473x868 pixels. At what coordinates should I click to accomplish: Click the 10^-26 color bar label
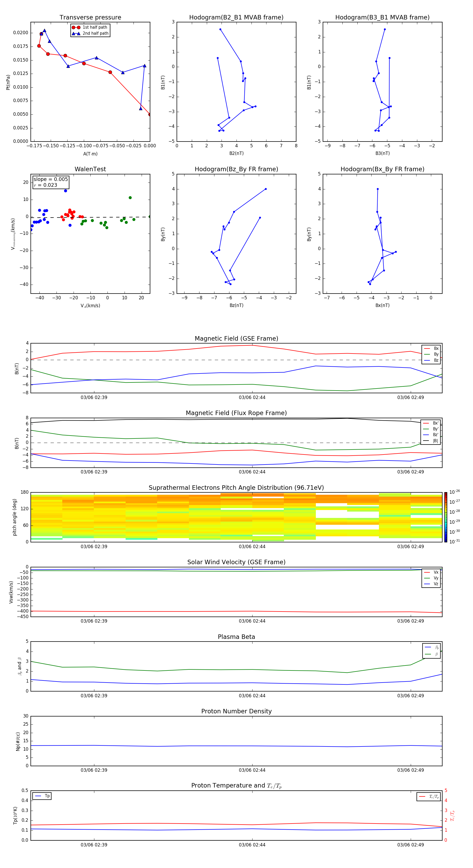[x=455, y=492]
